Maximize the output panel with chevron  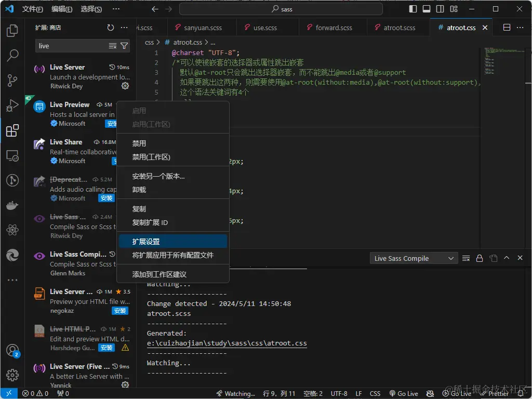point(506,258)
